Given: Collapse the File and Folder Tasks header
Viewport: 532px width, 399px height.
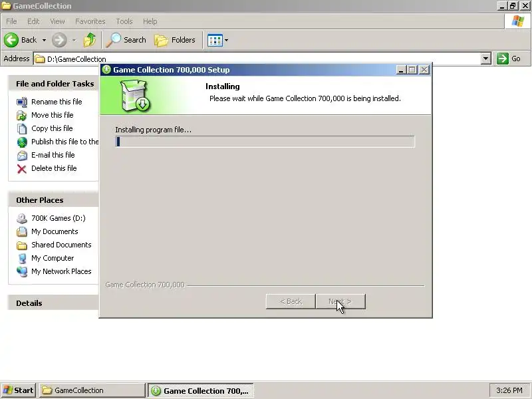Looking at the screenshot, I should (x=53, y=84).
